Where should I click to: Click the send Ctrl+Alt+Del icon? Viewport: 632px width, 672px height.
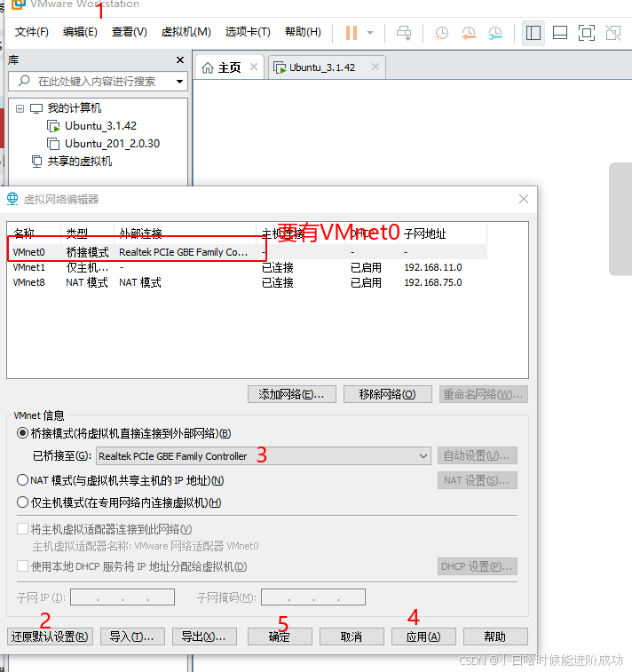404,33
